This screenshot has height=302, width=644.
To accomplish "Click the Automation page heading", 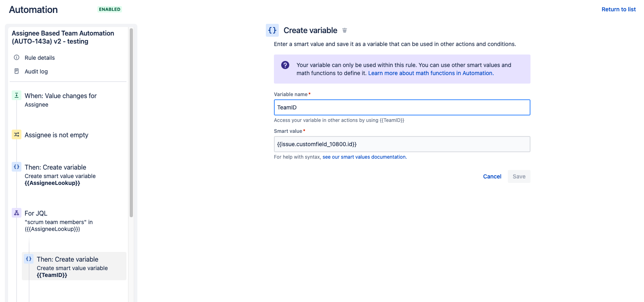I will (x=33, y=10).
